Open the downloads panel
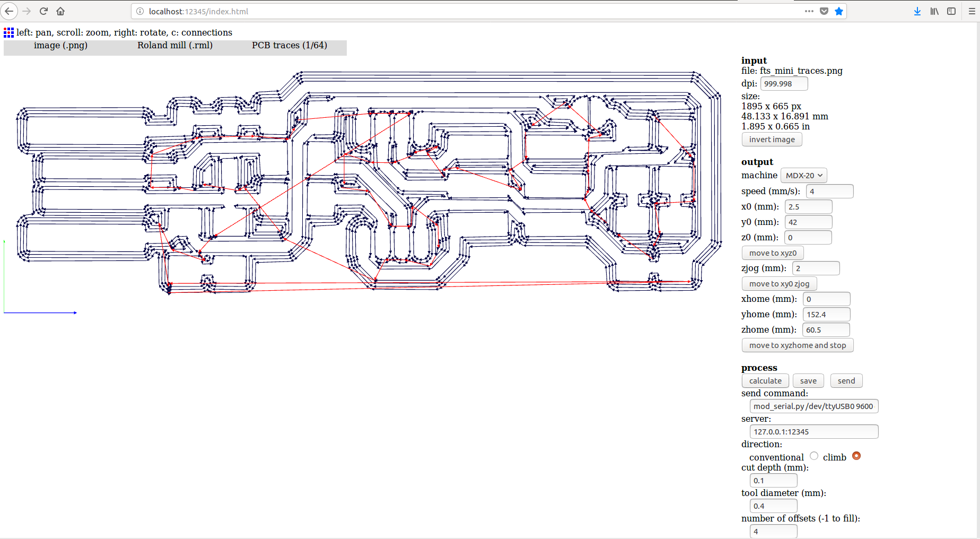The width and height of the screenshot is (980, 539). 917,11
